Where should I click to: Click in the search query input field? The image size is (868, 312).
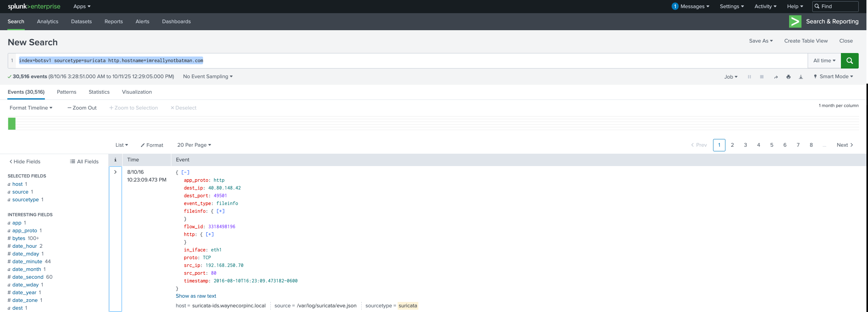point(464,61)
